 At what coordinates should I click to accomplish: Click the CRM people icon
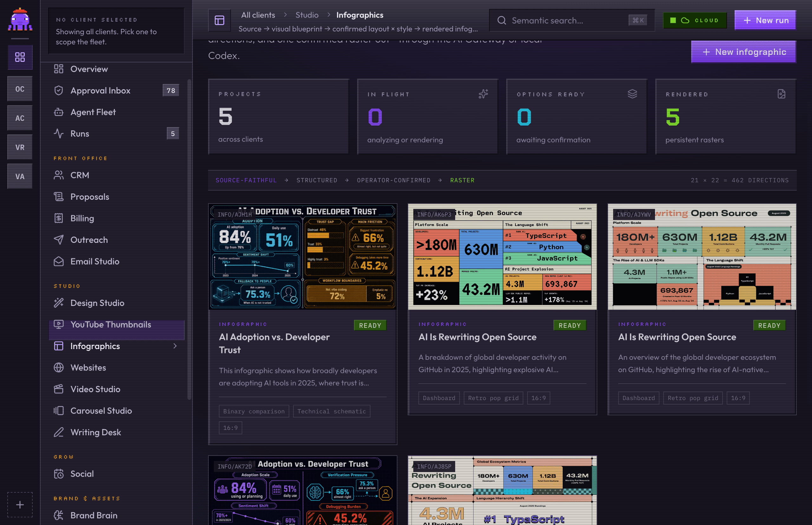59,175
